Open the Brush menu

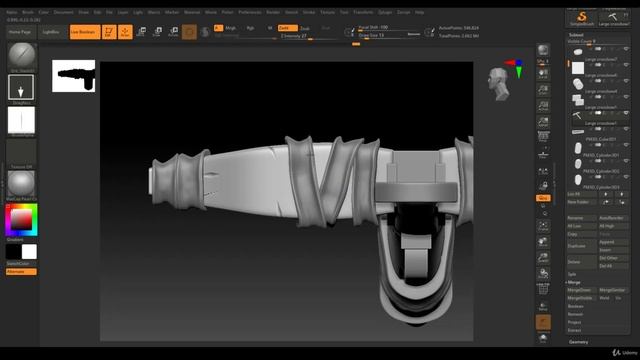click(28, 12)
